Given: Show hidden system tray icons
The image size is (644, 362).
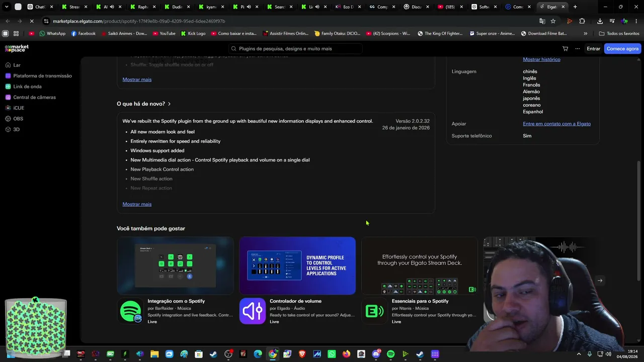Looking at the screenshot, I should point(579,354).
